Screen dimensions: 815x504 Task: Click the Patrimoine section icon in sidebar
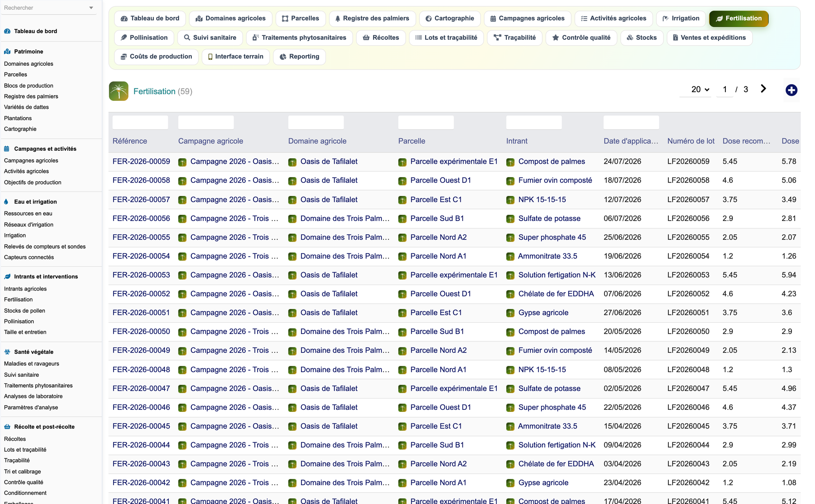[7, 51]
